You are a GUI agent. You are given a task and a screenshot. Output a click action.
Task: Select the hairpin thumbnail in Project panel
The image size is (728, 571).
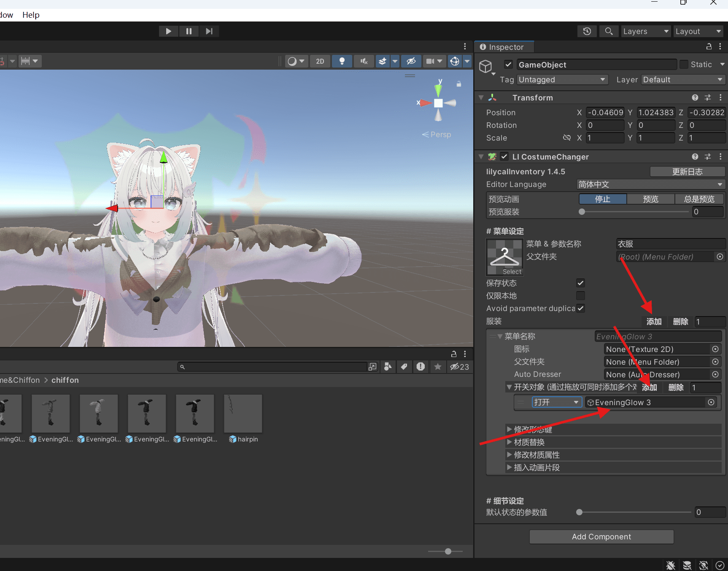click(243, 414)
